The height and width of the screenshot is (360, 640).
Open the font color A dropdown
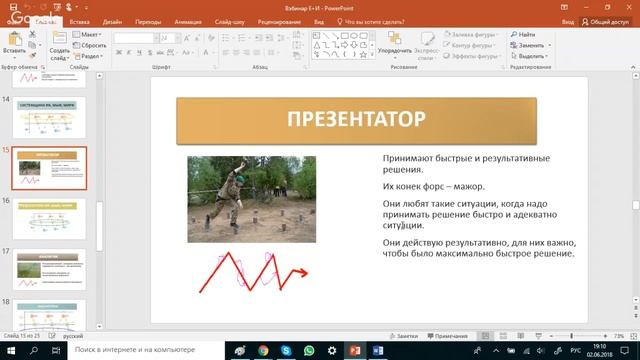(x=213, y=53)
